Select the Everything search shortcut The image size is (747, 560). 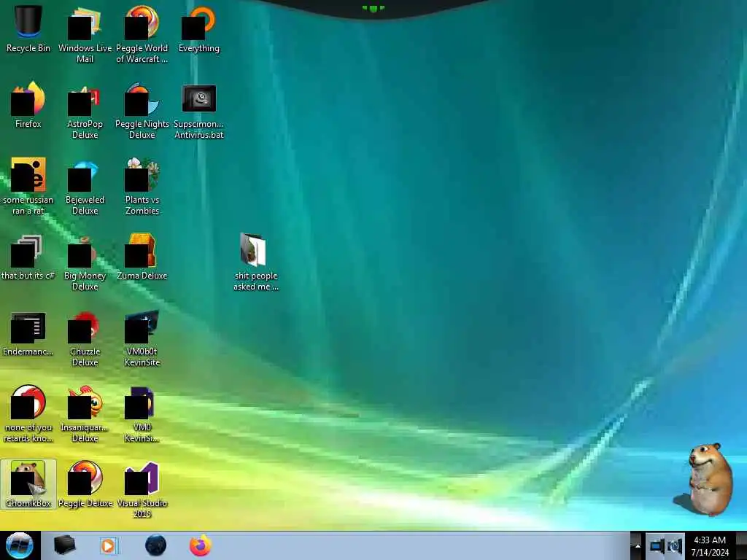pos(198,28)
